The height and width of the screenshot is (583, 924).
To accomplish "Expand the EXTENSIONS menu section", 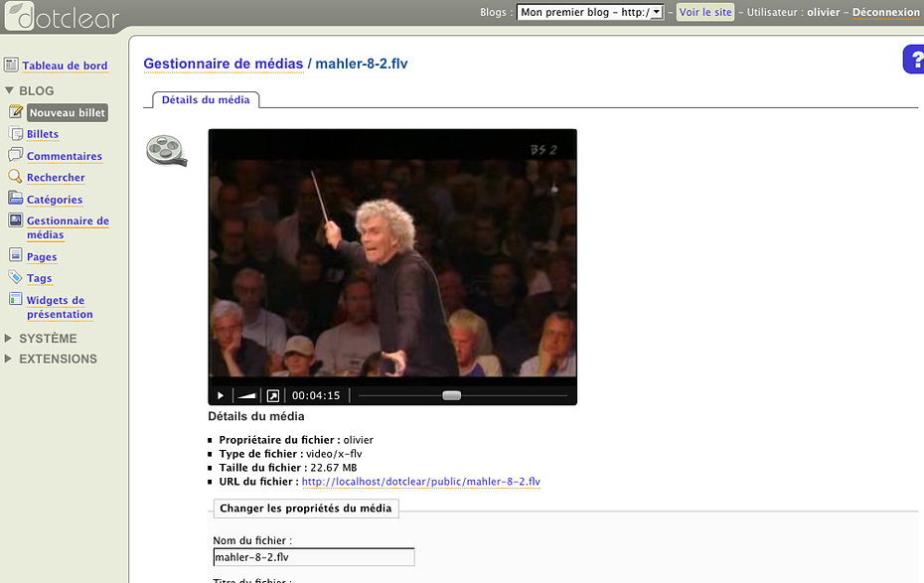I will tap(58, 359).
